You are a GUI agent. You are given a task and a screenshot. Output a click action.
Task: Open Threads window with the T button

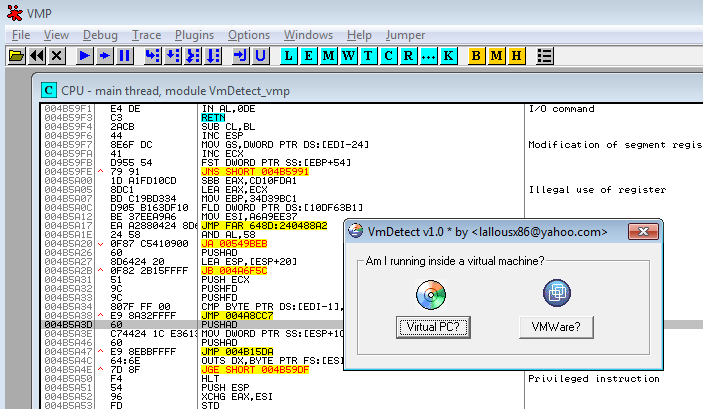tap(368, 55)
